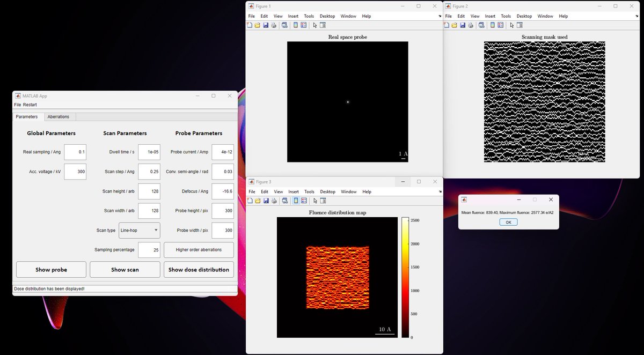Open File menu in MATLAB App window
This screenshot has width=644, height=355.
tap(17, 105)
